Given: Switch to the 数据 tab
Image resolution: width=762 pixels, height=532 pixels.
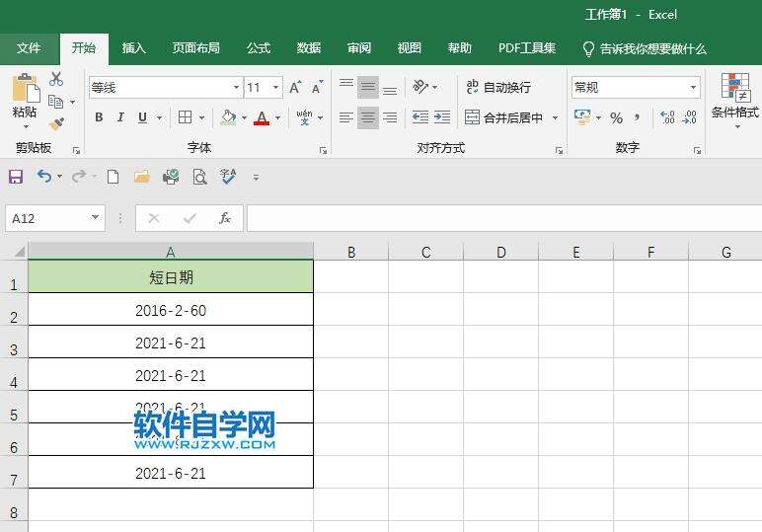Looking at the screenshot, I should pyautogui.click(x=309, y=48).
